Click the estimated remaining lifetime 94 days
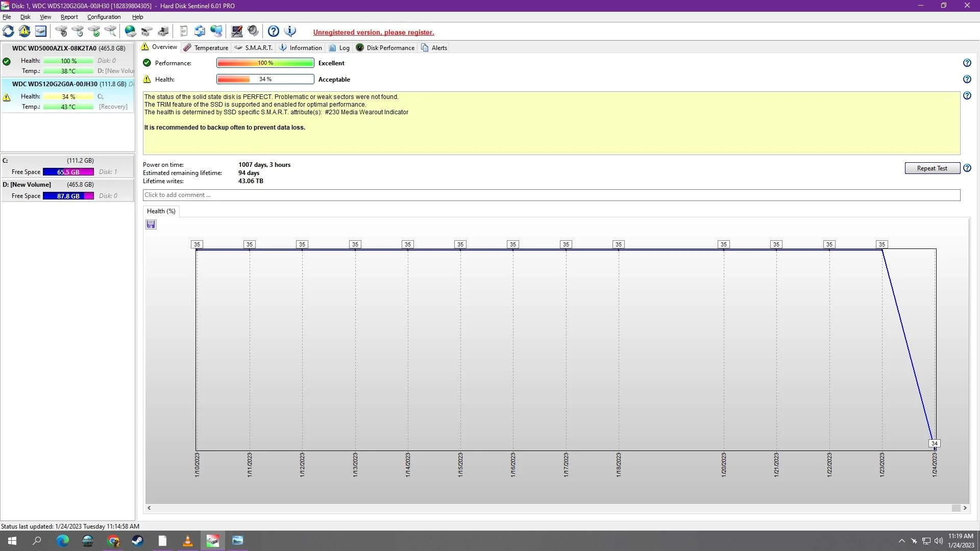This screenshot has height=551, width=980. [x=249, y=173]
